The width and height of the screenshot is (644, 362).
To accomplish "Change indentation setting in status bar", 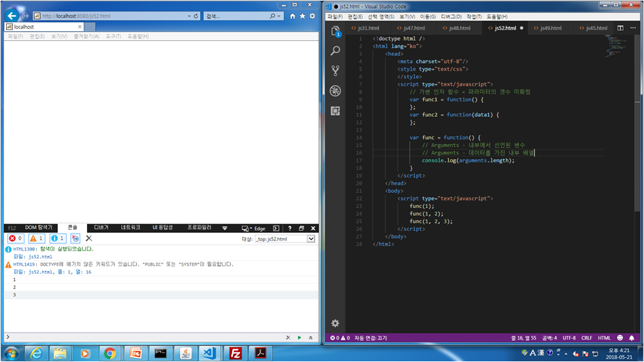I will [549, 338].
